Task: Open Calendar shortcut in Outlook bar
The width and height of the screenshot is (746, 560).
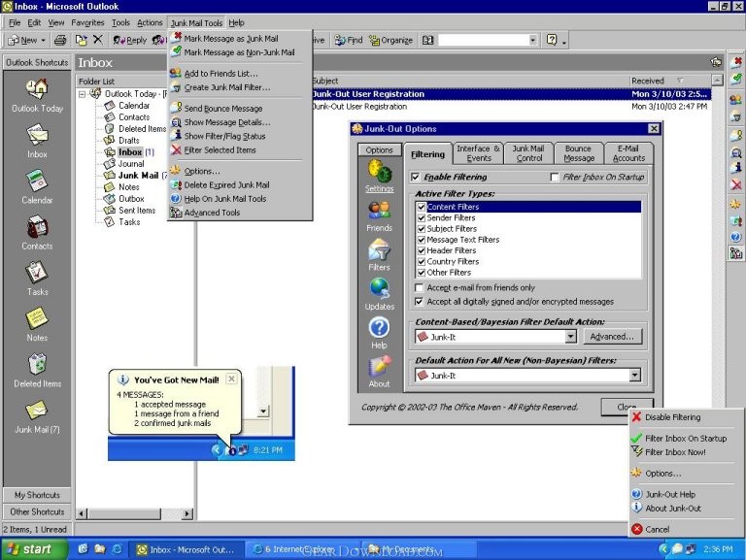Action: [x=37, y=181]
